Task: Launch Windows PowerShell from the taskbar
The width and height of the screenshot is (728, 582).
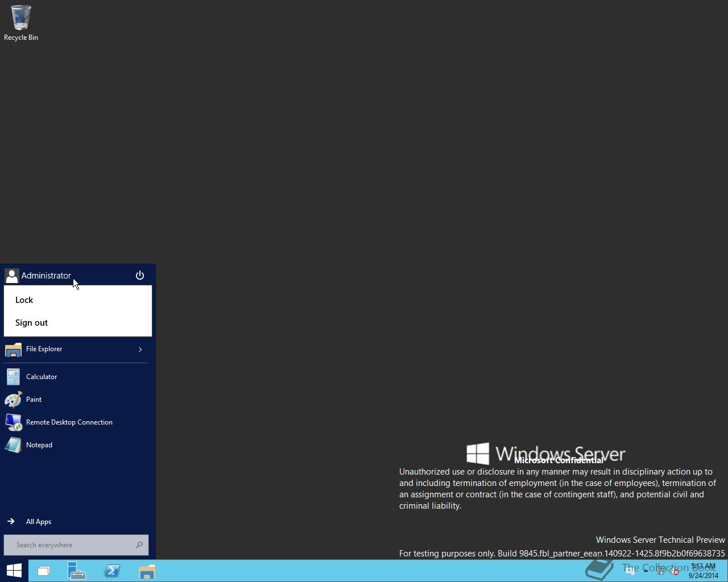Action: coord(112,571)
